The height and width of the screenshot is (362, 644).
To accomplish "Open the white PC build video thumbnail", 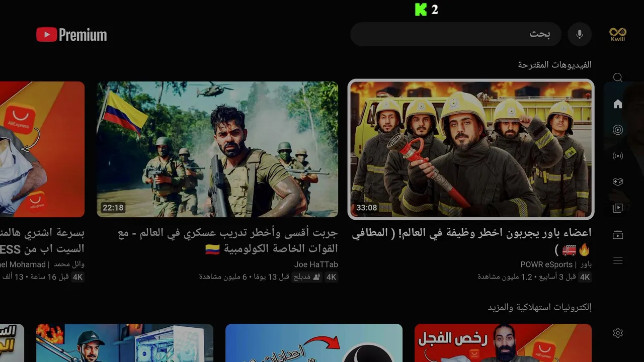I will [125, 343].
